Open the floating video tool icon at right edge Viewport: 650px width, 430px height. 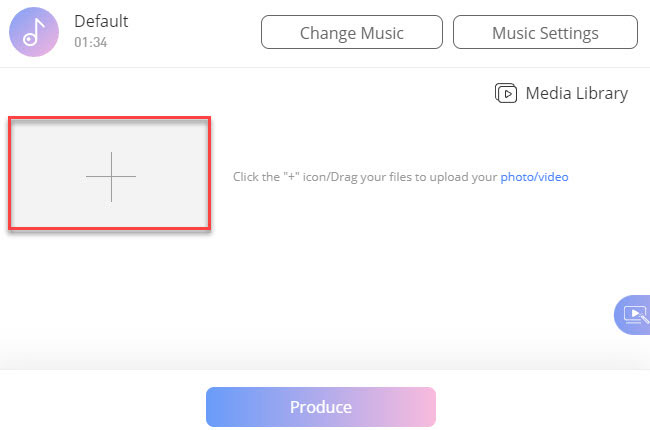coord(634,314)
